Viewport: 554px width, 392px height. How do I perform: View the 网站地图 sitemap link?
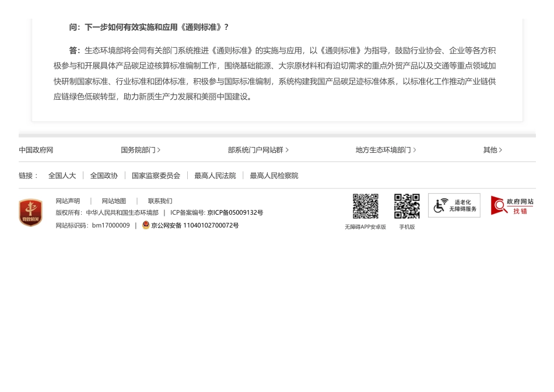(114, 201)
